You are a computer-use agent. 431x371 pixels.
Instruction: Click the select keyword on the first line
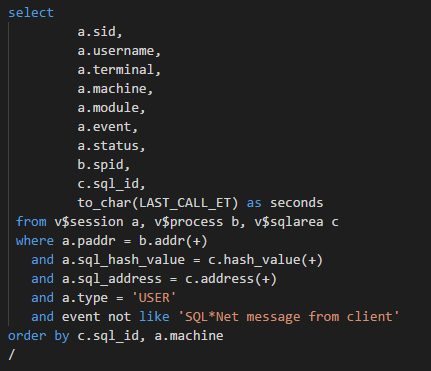pos(31,13)
